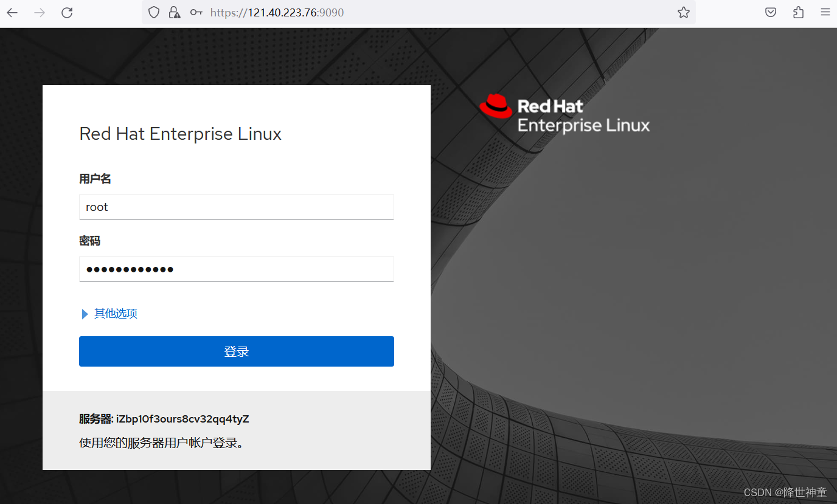
Task: Click the Red Hat Enterprise Linux logo
Action: pos(564,114)
